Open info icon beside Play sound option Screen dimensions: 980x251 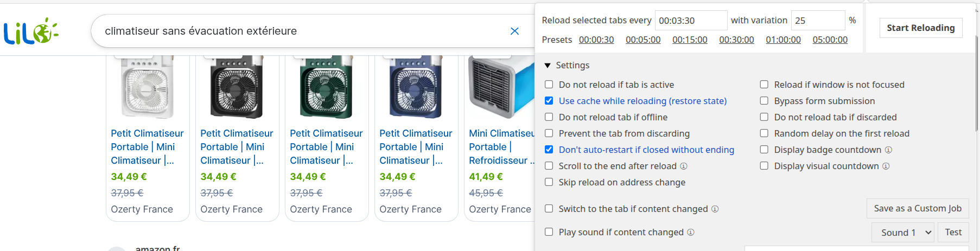point(690,232)
